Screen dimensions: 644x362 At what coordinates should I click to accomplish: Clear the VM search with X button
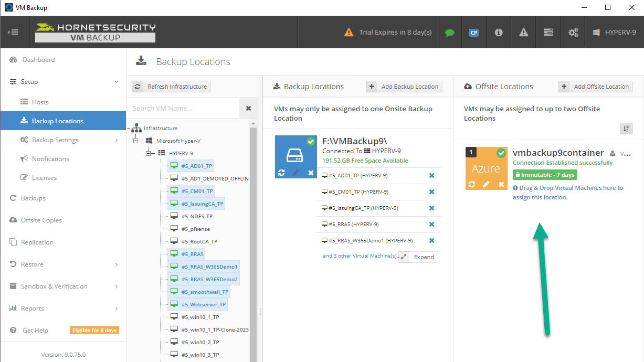pos(248,108)
